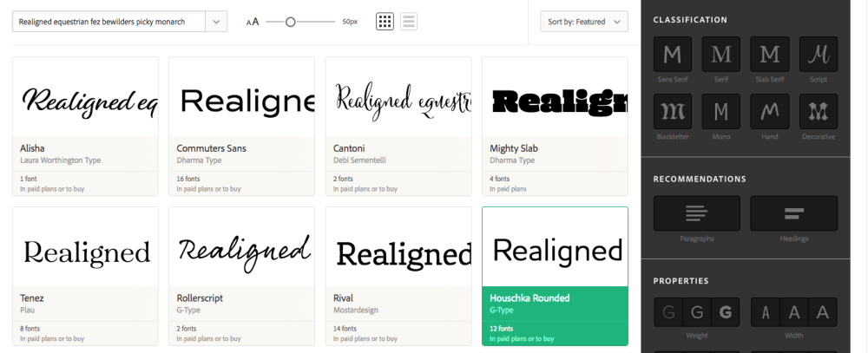868x353 pixels.
Task: Open Commuters Sans font preview
Action: click(242, 97)
